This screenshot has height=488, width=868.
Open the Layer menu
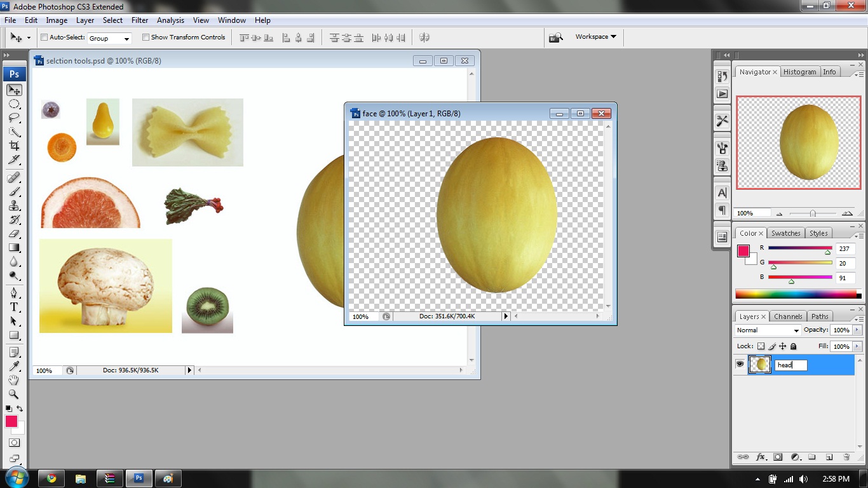click(85, 20)
